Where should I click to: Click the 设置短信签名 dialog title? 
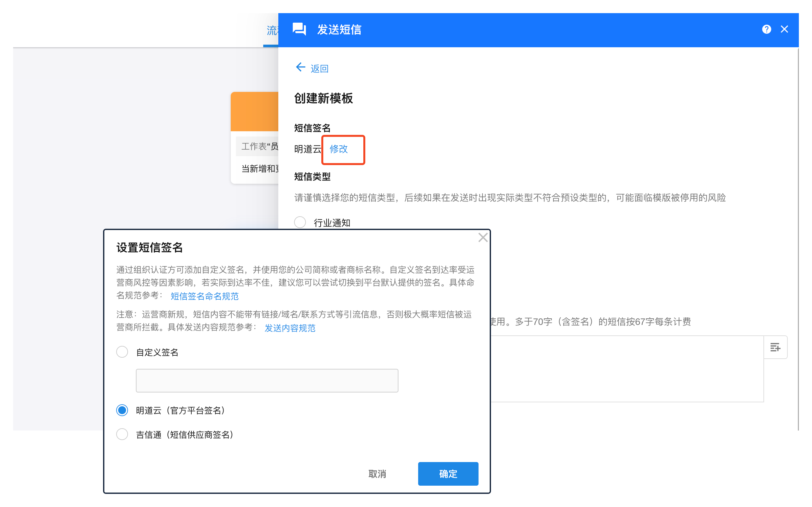(x=150, y=247)
